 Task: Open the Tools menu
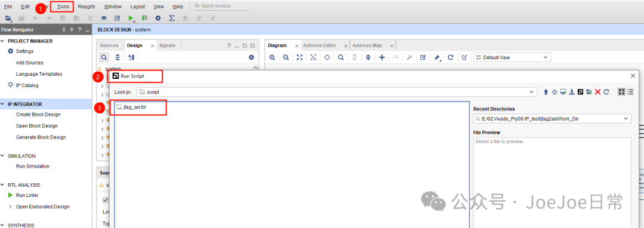pyautogui.click(x=63, y=7)
